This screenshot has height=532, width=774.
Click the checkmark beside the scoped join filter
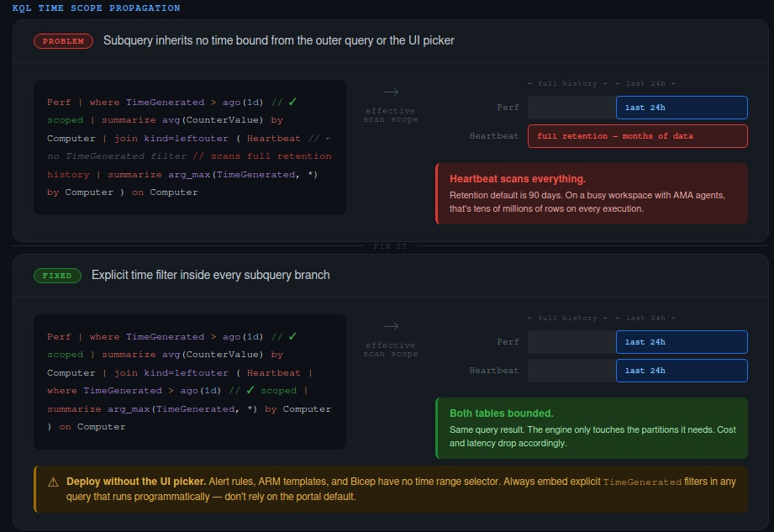coord(250,391)
